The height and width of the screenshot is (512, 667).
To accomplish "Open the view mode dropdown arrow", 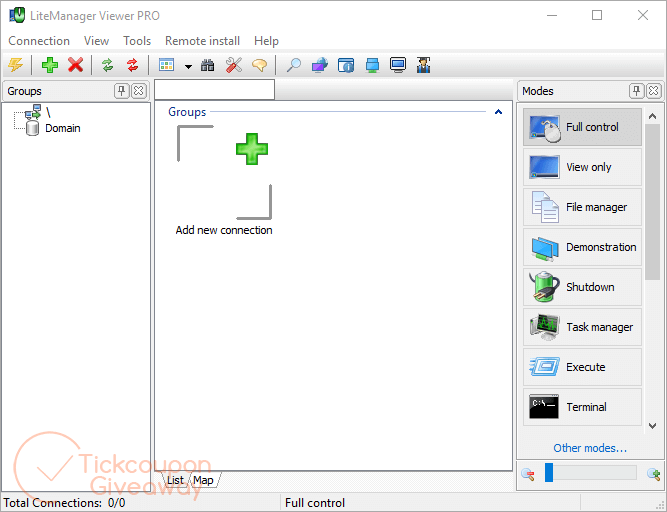I will [x=188, y=66].
